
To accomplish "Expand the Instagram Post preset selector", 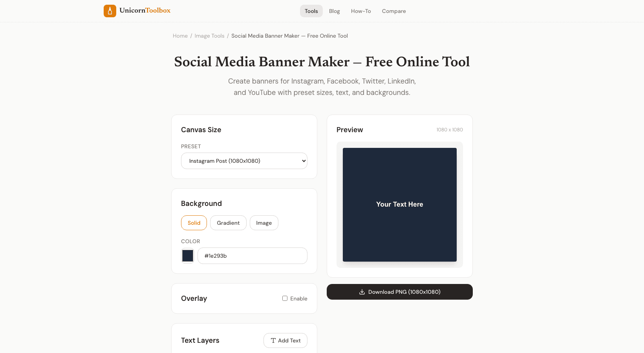I will click(x=244, y=161).
